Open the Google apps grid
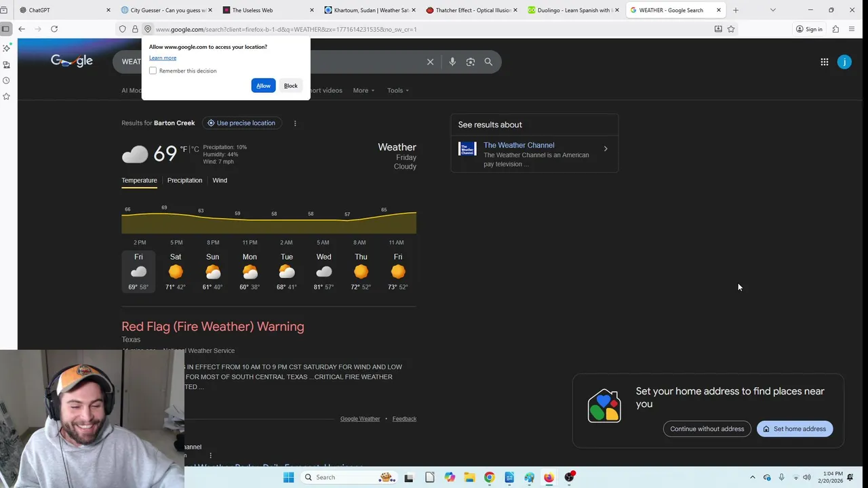This screenshot has width=868, height=488. pyautogui.click(x=824, y=62)
